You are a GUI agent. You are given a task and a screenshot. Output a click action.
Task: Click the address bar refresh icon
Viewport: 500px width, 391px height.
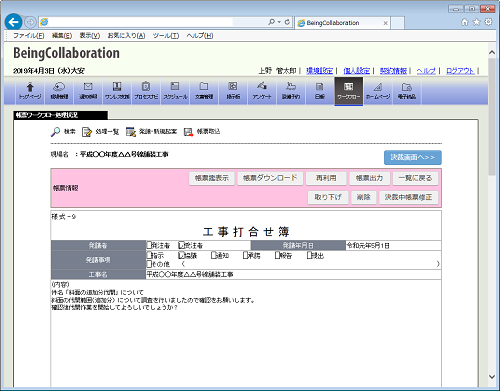pyautogui.click(x=287, y=22)
